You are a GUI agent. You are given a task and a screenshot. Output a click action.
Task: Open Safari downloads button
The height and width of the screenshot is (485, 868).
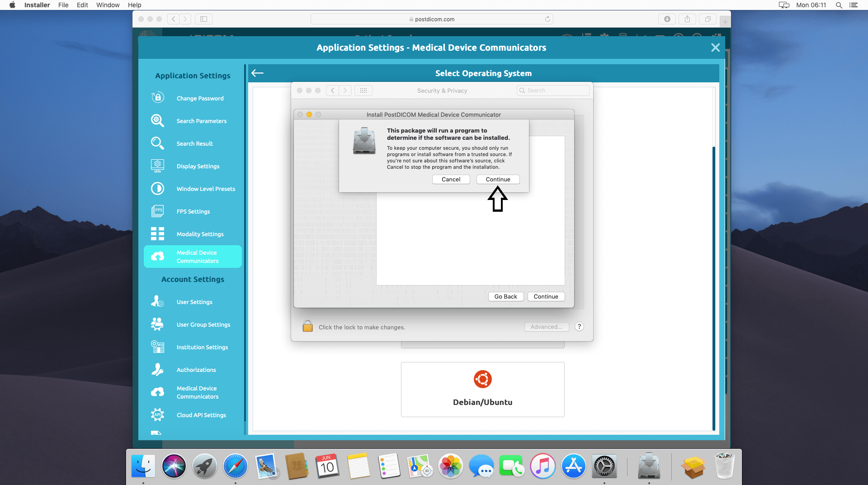[x=667, y=19]
